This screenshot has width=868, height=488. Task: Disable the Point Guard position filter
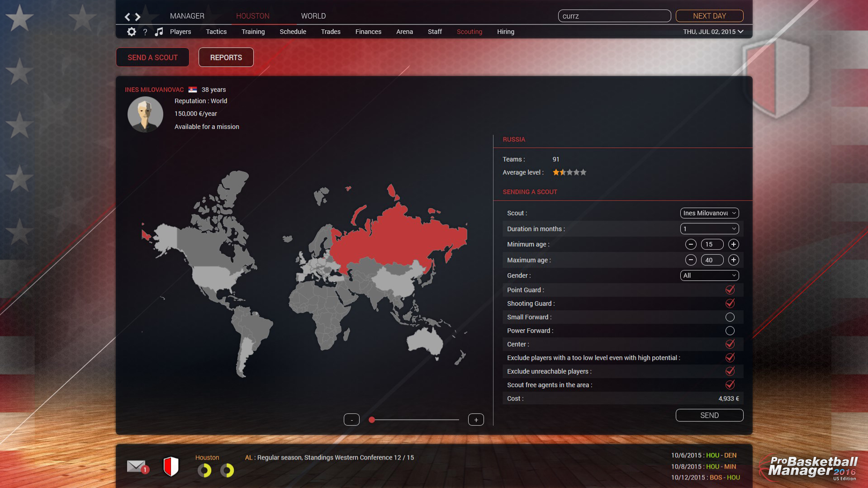[x=730, y=290]
